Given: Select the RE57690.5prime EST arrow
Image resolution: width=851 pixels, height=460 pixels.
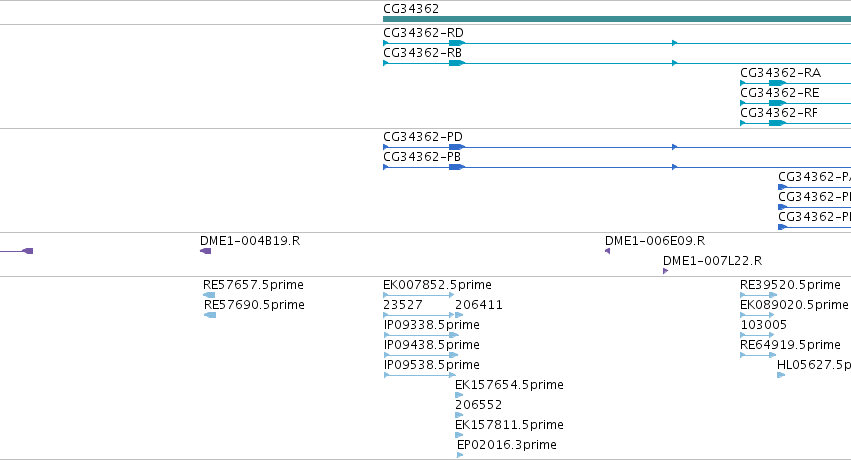Looking at the screenshot, I should point(210,316).
